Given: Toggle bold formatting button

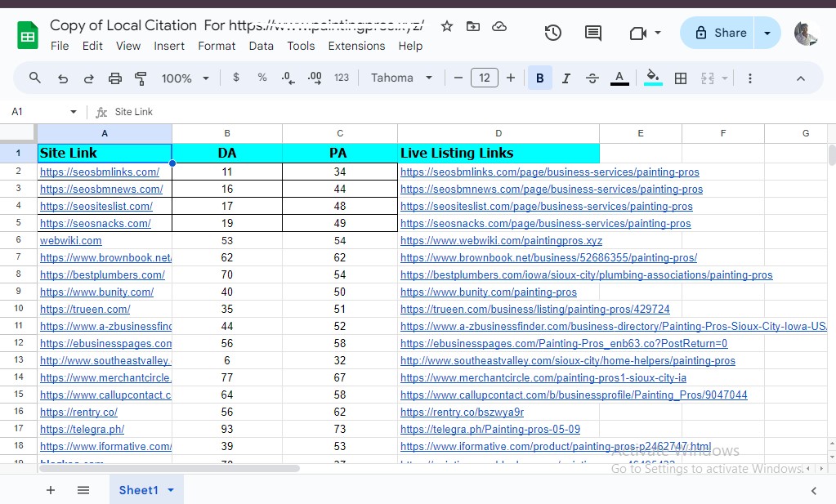Looking at the screenshot, I should point(540,78).
